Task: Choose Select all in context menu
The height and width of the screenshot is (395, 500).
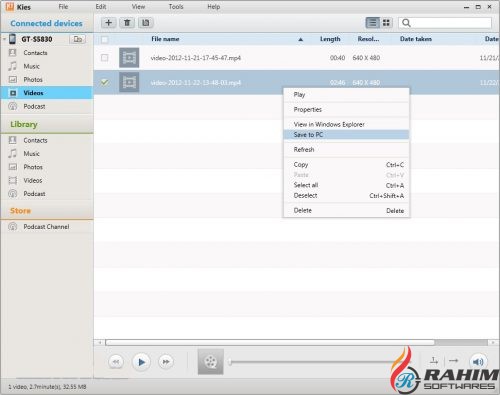Action: [346, 185]
